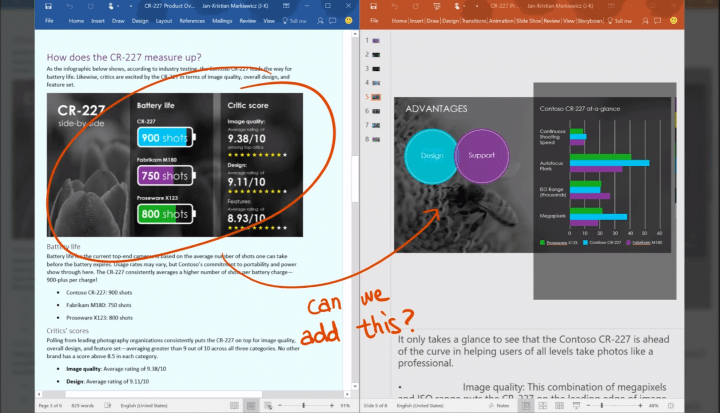The image size is (720, 413).
Task: Redo the action in PowerPoint title bar
Action: pos(416,6)
